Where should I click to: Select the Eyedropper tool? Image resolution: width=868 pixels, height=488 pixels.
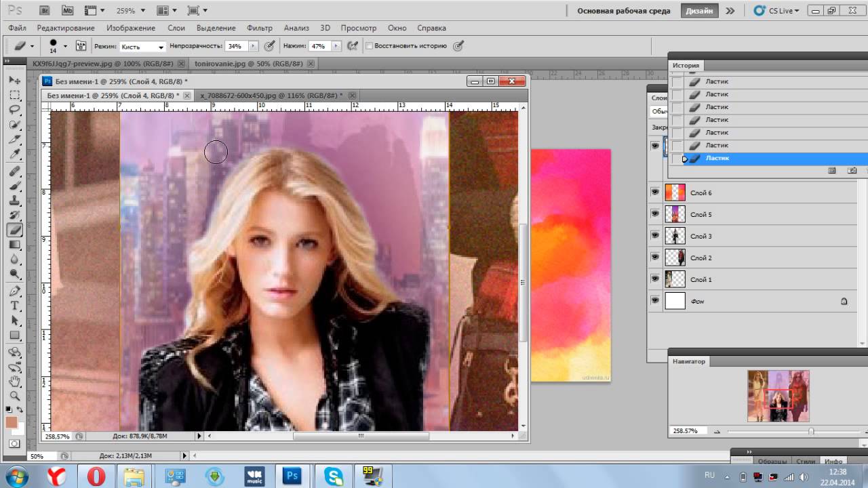15,155
